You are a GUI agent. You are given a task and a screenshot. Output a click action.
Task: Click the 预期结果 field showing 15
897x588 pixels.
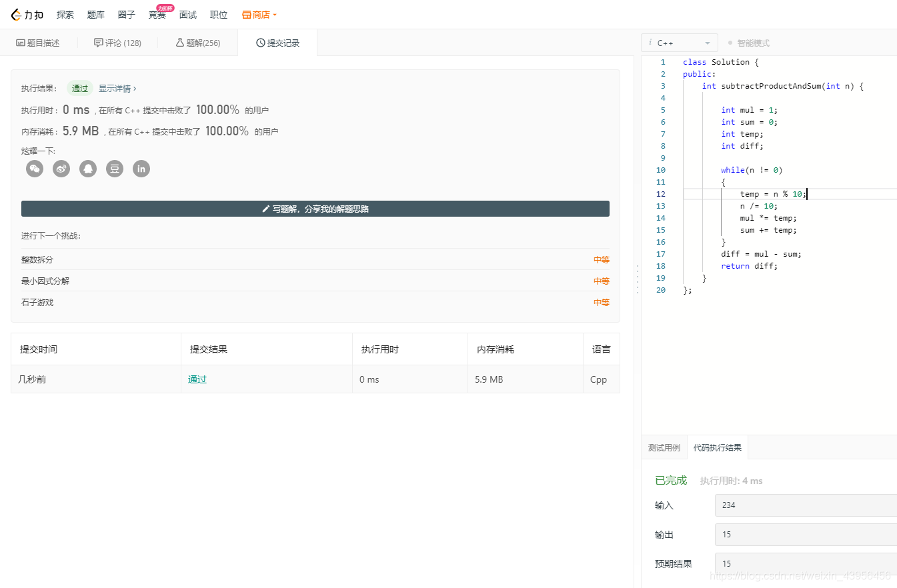pos(806,563)
